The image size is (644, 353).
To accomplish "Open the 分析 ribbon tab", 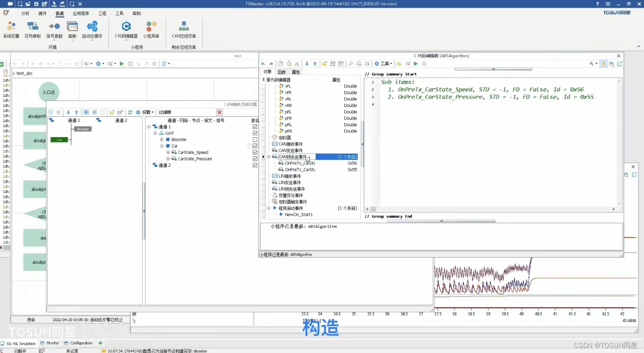I will pyautogui.click(x=26, y=14).
